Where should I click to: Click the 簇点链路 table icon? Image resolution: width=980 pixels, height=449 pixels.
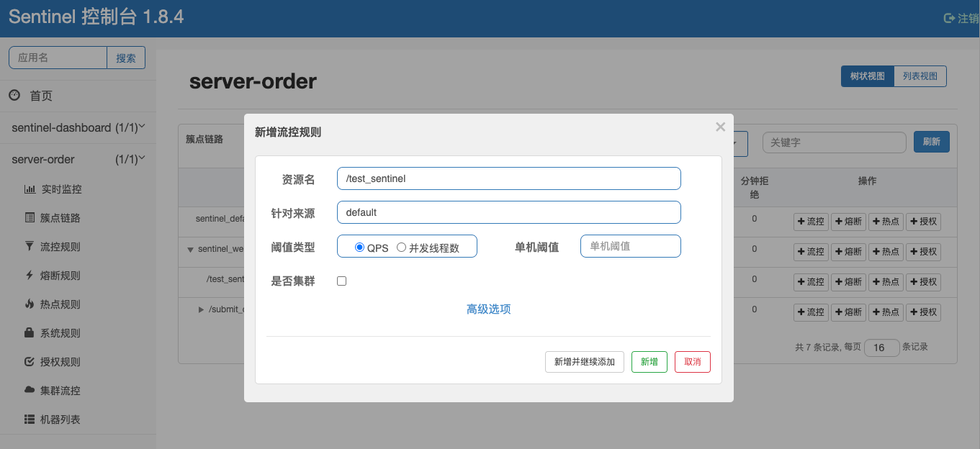(x=30, y=218)
